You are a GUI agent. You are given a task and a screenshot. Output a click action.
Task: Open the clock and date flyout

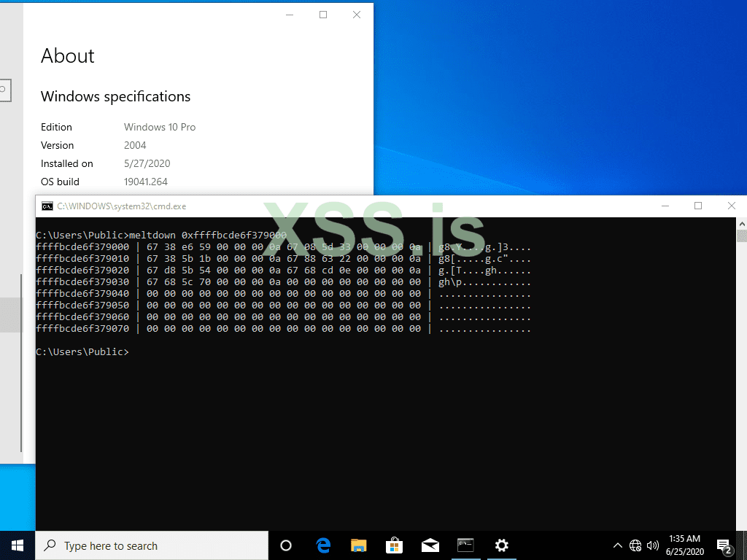(686, 545)
